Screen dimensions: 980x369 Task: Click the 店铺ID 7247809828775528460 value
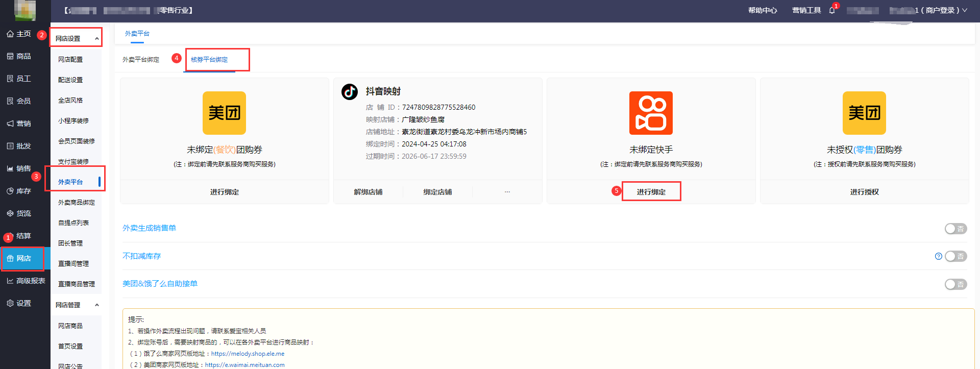pyautogui.click(x=439, y=107)
